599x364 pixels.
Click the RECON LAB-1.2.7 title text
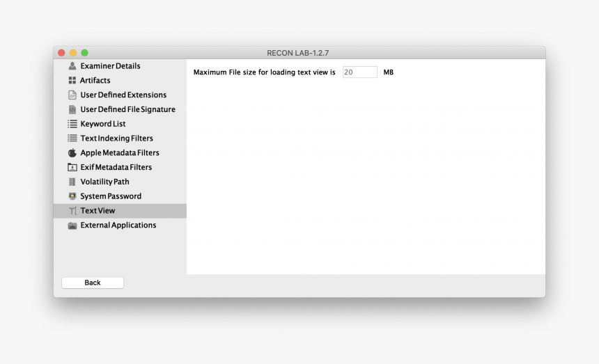coord(297,53)
